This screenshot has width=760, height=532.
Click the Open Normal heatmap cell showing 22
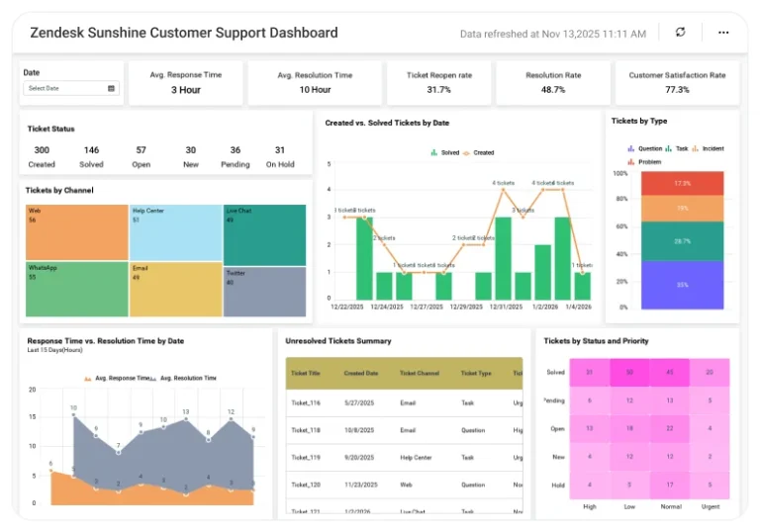click(669, 428)
